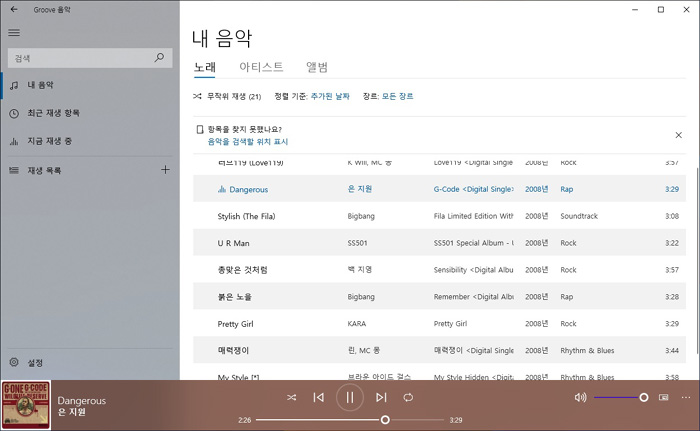The image size is (700, 431).
Task: Click artist KARA in Pretty Girl row
Action: click(x=357, y=323)
